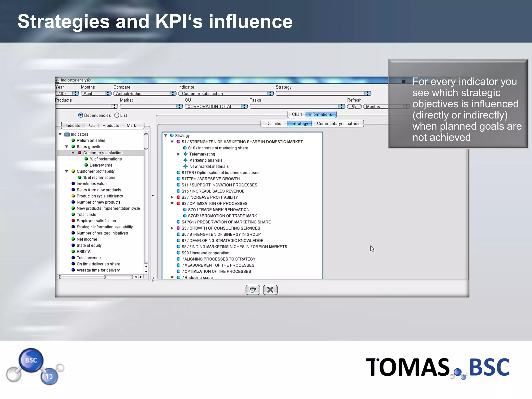This screenshot has width=532, height=399.
Task: Select S6 / STRENGHTEN OF SINERGY IN GROUP
Action: pos(221,234)
